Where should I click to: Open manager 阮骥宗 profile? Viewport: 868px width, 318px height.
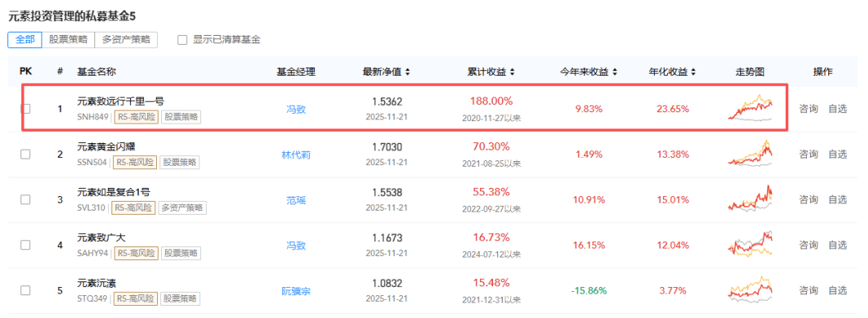(x=296, y=291)
